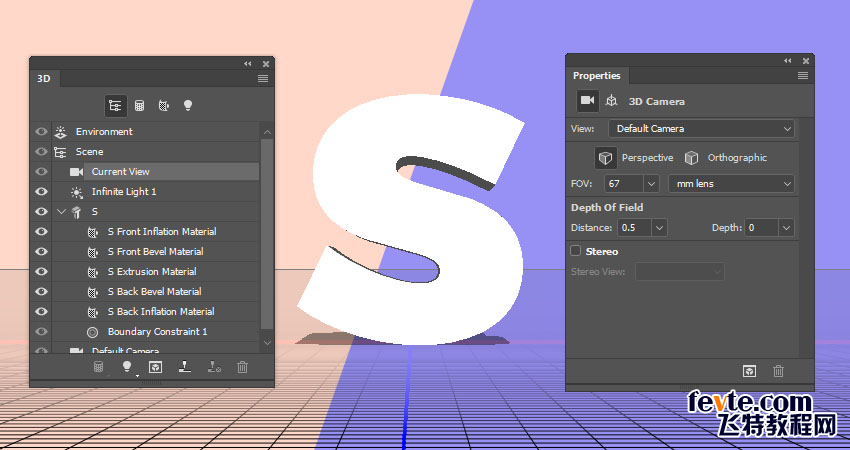Open the 3D panel flyout menu
Image resolution: width=850 pixels, height=450 pixels.
(263, 79)
